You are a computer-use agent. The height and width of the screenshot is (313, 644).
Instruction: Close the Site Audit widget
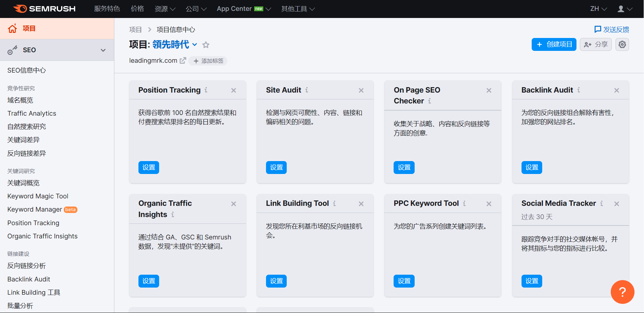361,90
